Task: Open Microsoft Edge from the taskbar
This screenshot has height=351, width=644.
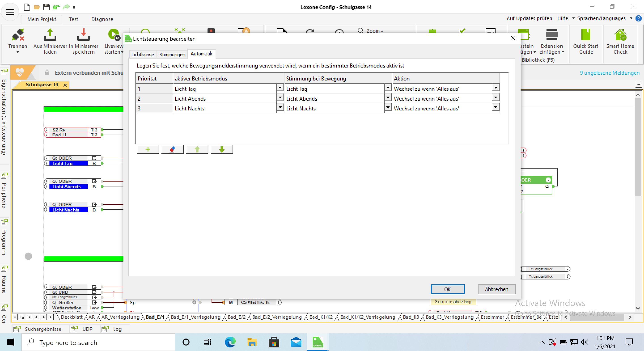Action: point(230,342)
